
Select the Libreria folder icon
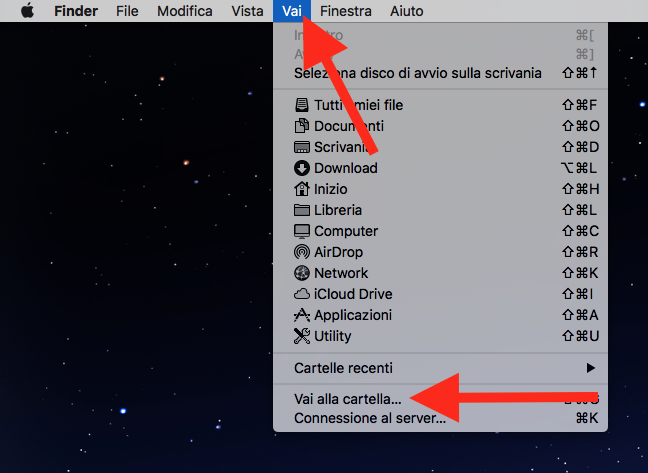[302, 210]
